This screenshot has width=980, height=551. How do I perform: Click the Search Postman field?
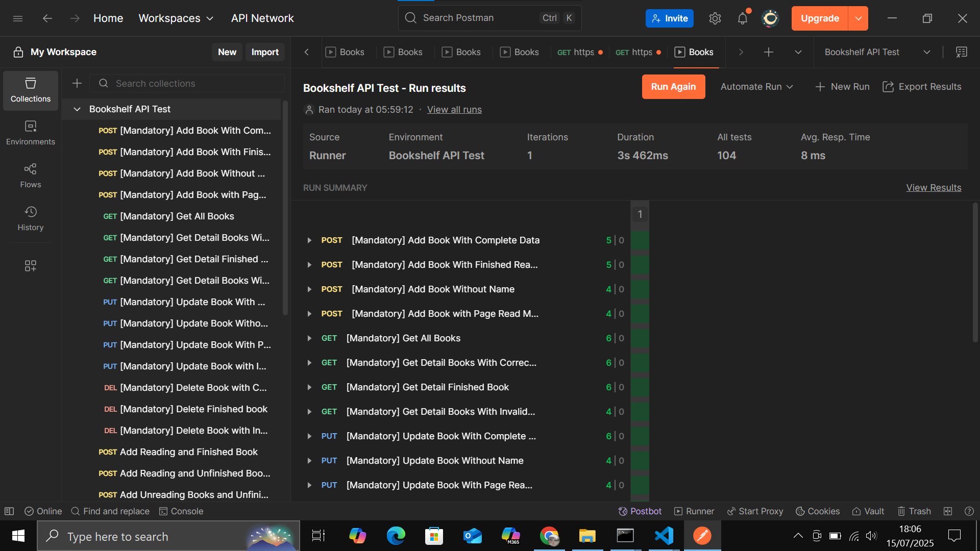tap(489, 18)
